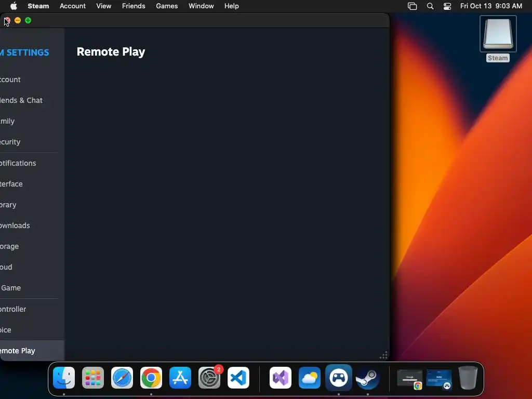
Task: Close the Steam settings window
Action: coord(7,20)
